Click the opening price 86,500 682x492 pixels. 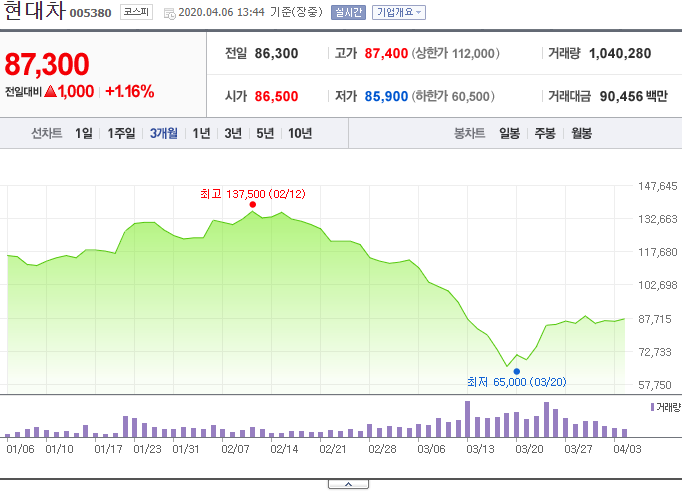tap(276, 96)
